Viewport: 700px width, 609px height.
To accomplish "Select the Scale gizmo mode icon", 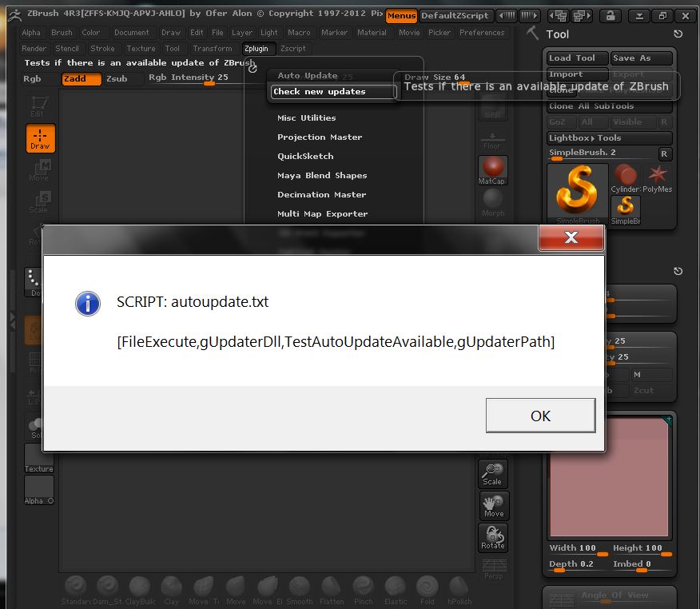I will tap(40, 202).
